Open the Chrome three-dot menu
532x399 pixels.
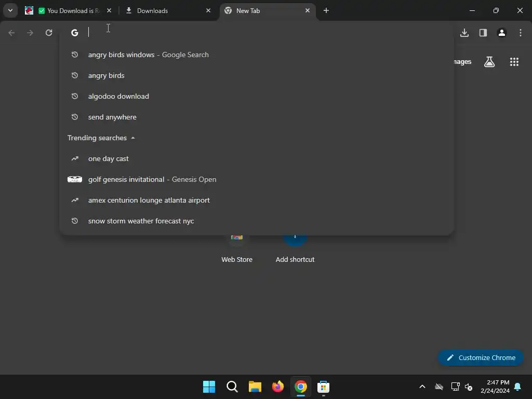pos(521,33)
